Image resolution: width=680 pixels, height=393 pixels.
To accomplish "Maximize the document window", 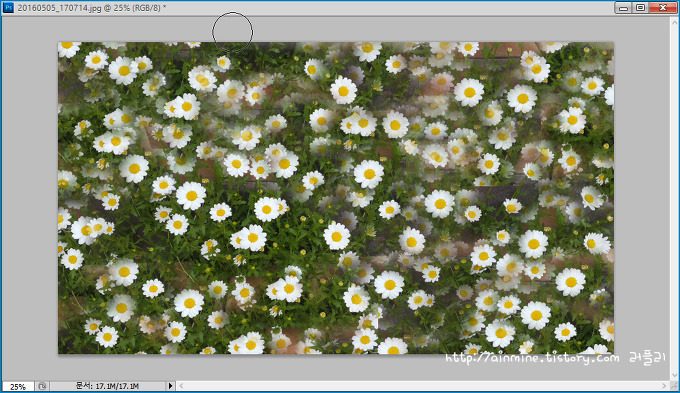I will 640,7.
